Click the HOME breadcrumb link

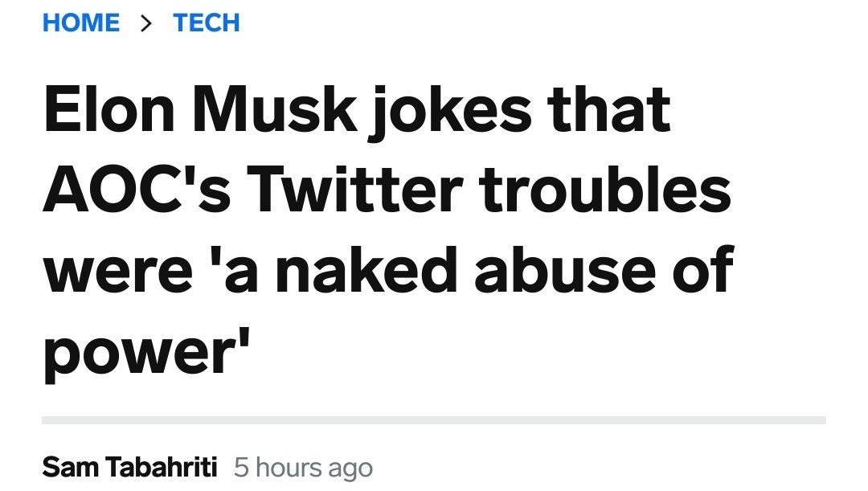(x=80, y=22)
